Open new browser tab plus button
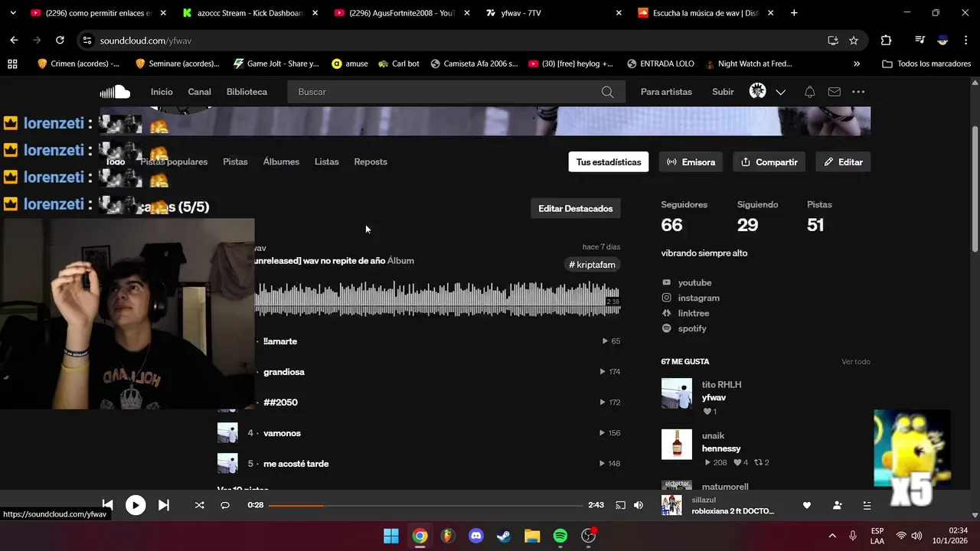Image resolution: width=980 pixels, height=551 pixels. [x=794, y=13]
